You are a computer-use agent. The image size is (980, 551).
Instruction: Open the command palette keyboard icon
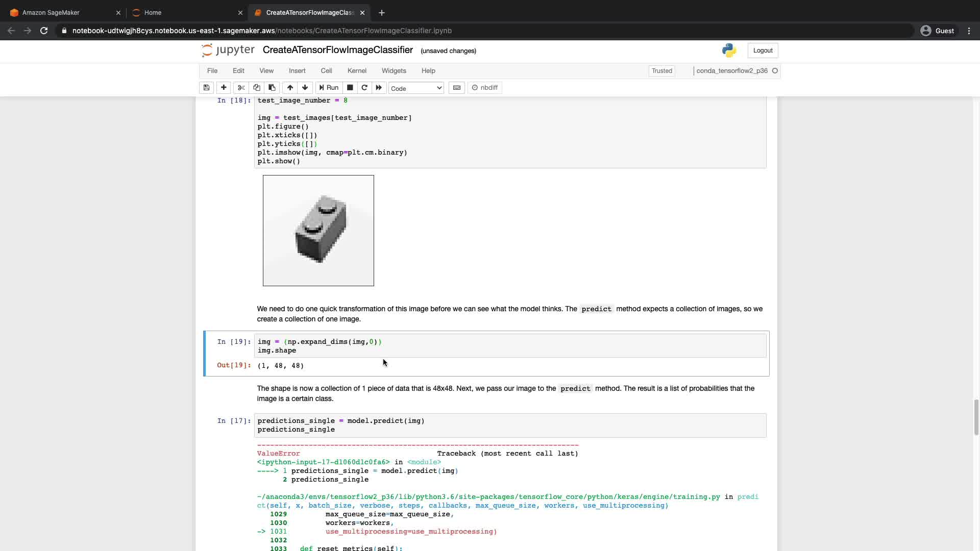pos(457,88)
